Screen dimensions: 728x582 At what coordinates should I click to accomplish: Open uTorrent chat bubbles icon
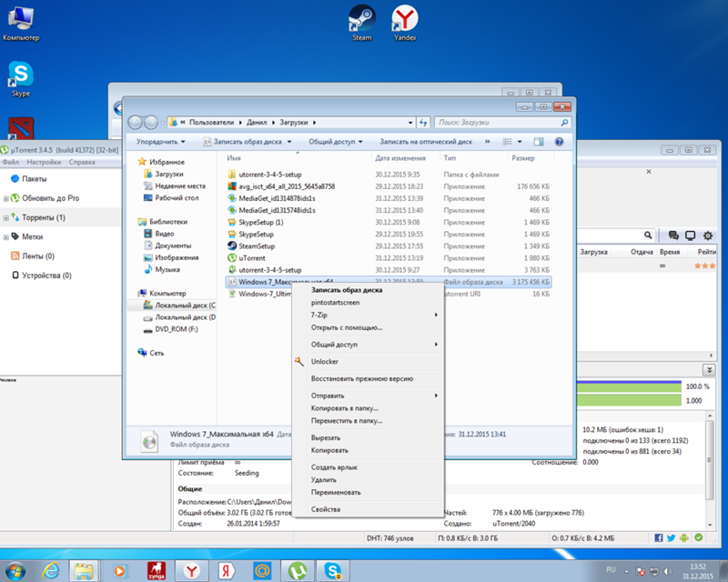pyautogui.click(x=673, y=236)
